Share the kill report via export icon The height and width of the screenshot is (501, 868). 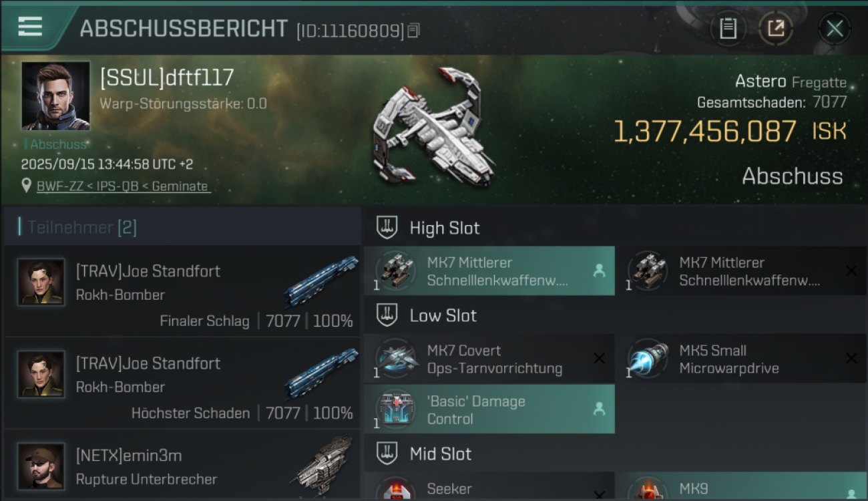point(776,29)
